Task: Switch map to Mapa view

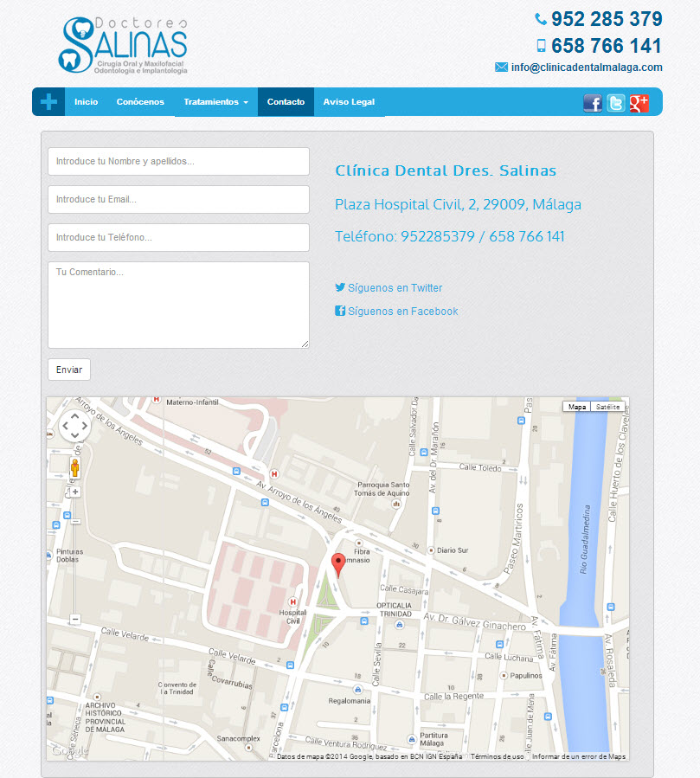Action: click(x=576, y=407)
